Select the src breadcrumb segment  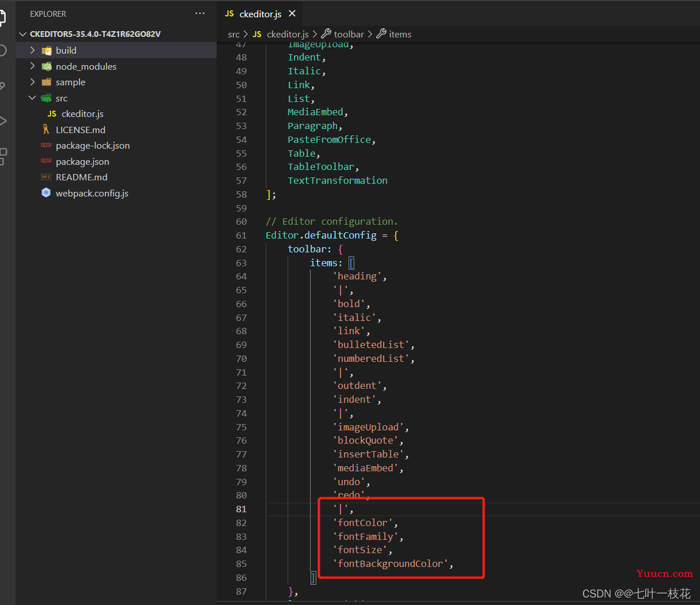click(x=233, y=35)
